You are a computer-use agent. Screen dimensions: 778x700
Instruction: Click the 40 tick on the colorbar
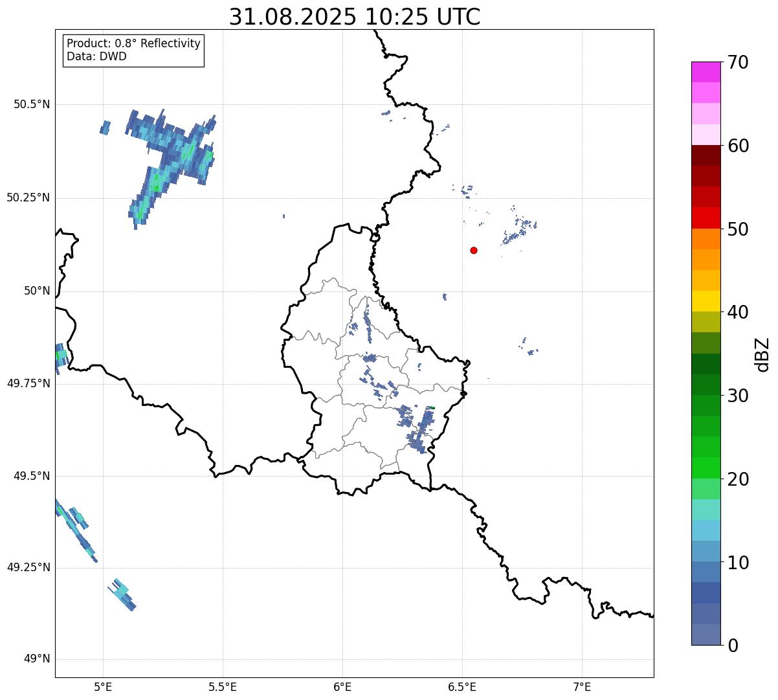(x=738, y=312)
